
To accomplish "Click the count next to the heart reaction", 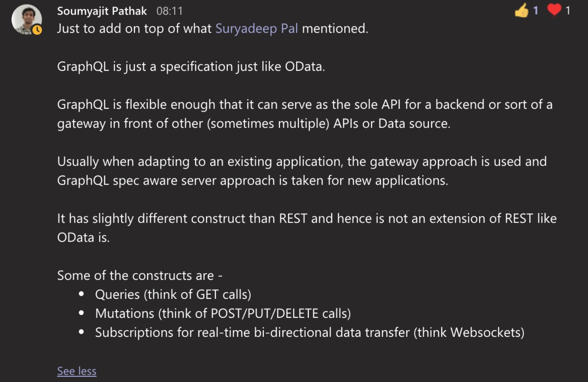I will (x=568, y=11).
